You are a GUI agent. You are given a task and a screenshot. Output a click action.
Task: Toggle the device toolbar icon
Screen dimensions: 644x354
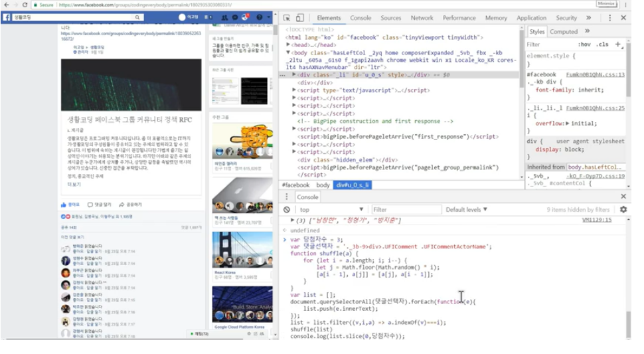point(300,18)
